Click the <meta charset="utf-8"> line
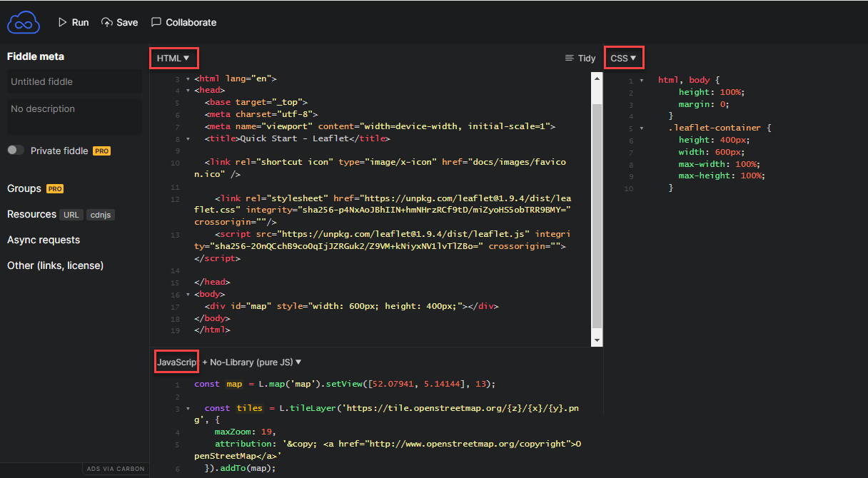This screenshot has width=868, height=478. coord(261,114)
